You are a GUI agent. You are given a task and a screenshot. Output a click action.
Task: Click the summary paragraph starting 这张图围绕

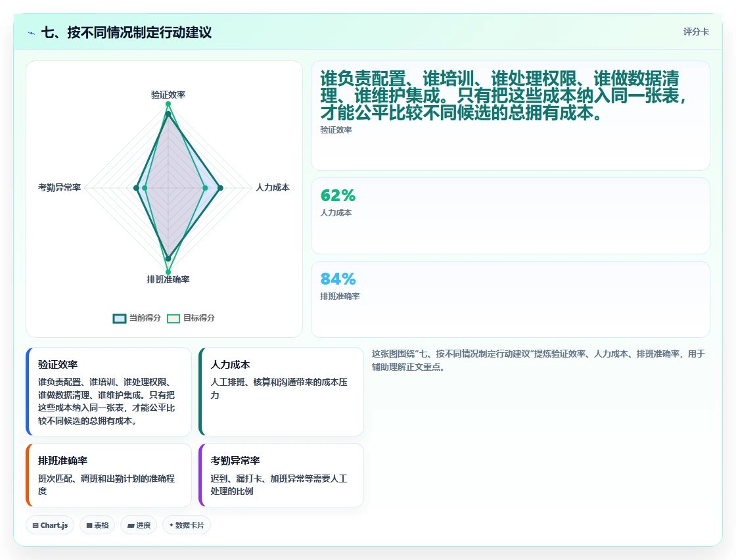538,360
